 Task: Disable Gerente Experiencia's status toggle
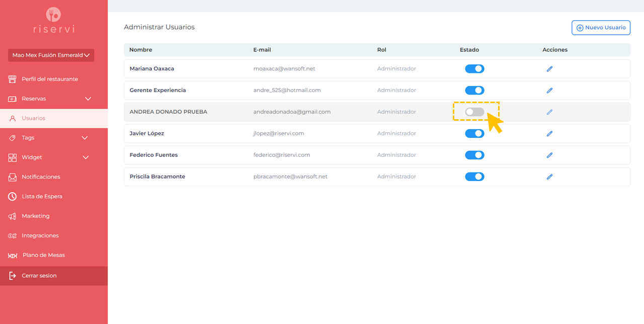pos(474,91)
